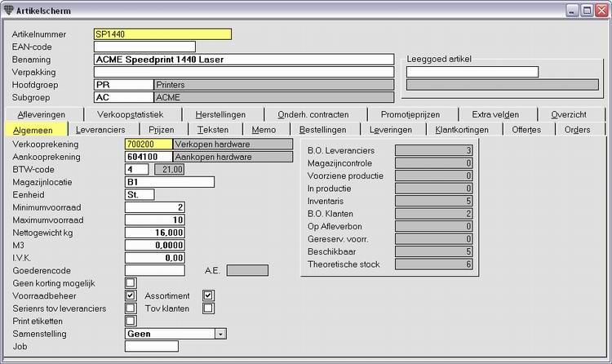Focus the I.V.K. field
The width and height of the screenshot is (612, 364).
coord(155,258)
